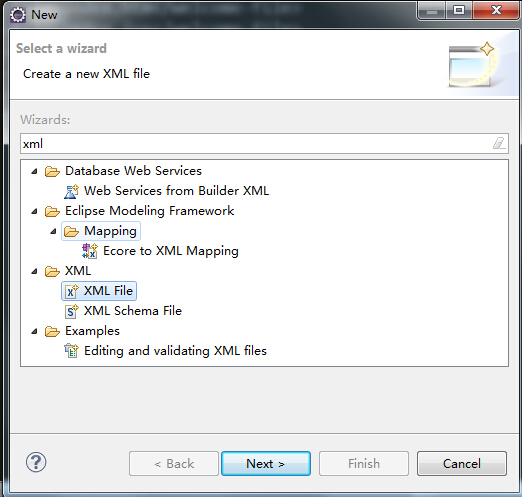Close the New dialog window
The height and width of the screenshot is (497, 522).
click(496, 11)
